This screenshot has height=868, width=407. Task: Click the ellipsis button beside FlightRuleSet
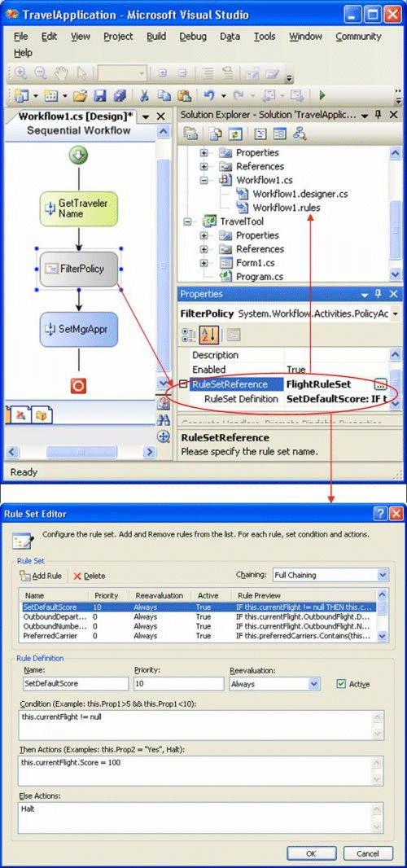pos(380,384)
